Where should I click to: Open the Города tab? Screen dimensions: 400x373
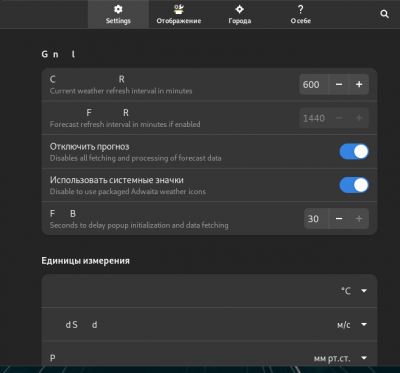point(240,14)
